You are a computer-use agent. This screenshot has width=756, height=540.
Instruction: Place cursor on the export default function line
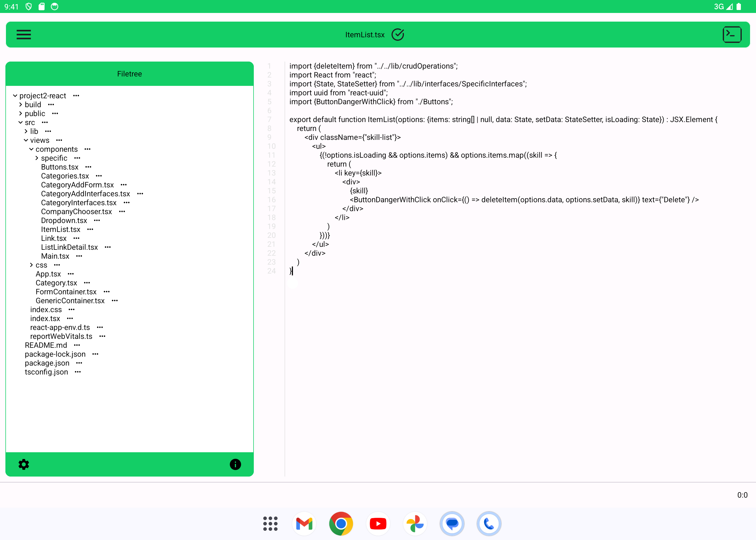pyautogui.click(x=503, y=120)
